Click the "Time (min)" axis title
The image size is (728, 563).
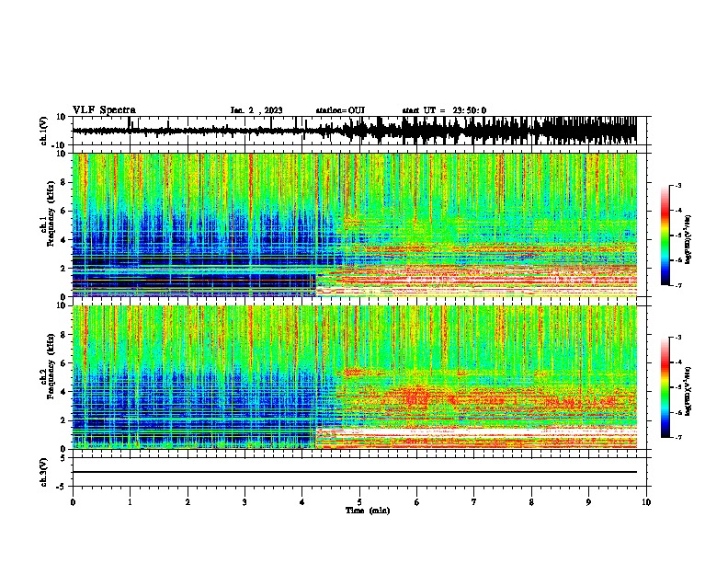[368, 511]
